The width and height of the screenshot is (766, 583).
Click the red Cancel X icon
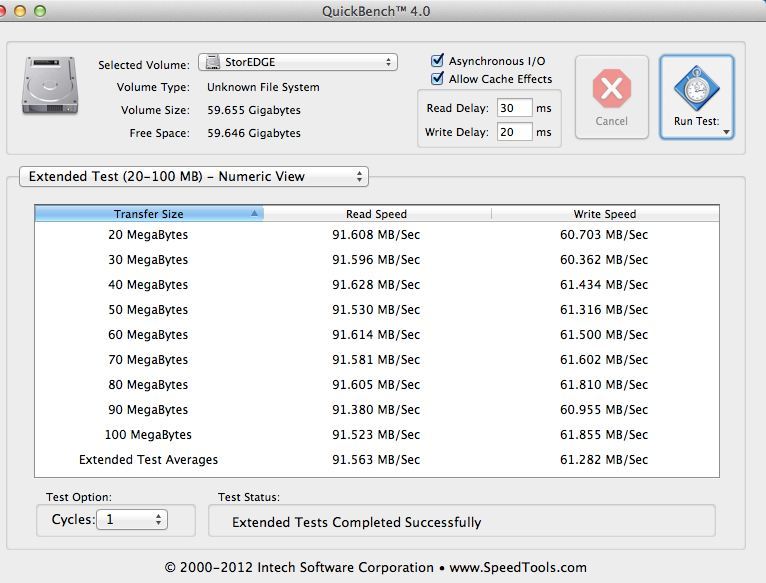(611, 89)
